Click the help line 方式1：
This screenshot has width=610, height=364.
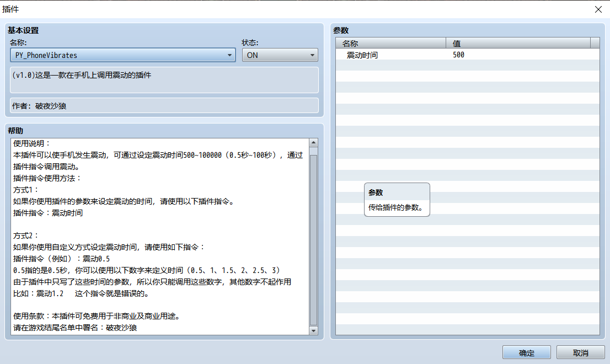26,190
